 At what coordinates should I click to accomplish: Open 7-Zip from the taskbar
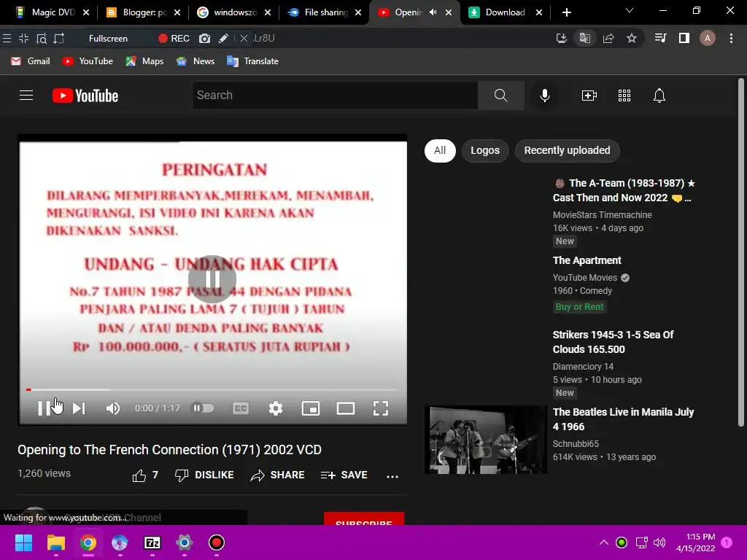[152, 542]
